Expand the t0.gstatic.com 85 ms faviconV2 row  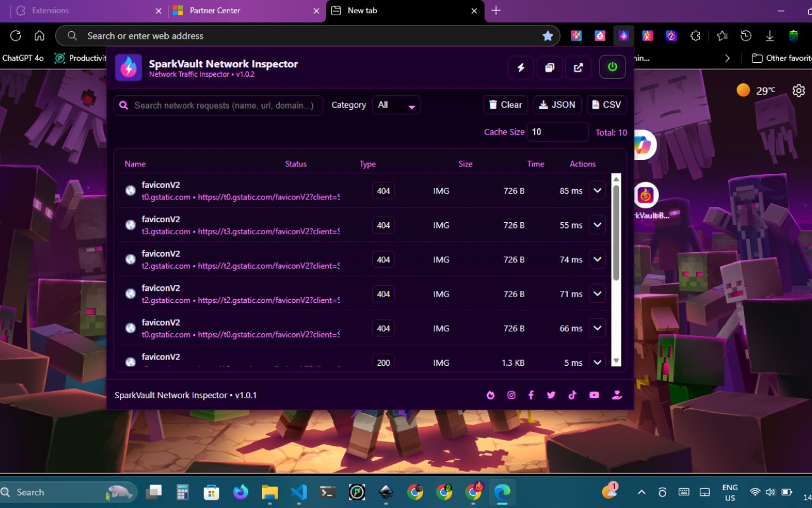[597, 190]
